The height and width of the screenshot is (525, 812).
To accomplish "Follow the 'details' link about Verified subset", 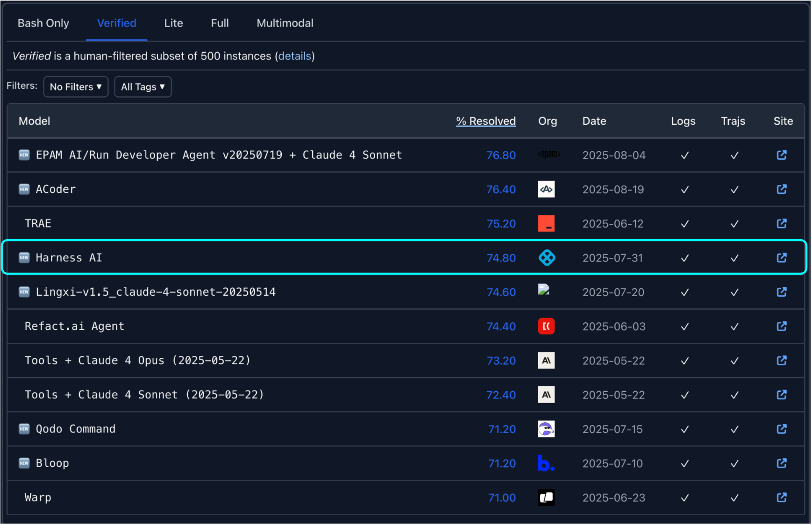I will point(295,56).
